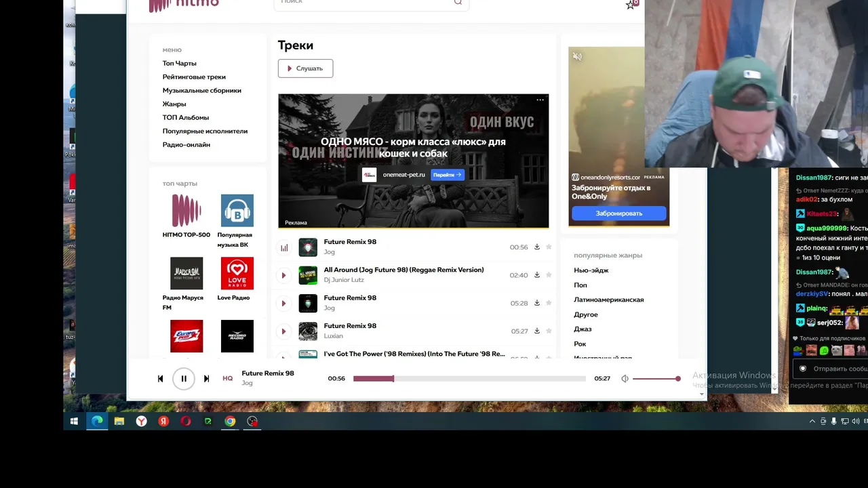Click the chat message input field
The width and height of the screenshot is (868, 488).
pos(830,369)
